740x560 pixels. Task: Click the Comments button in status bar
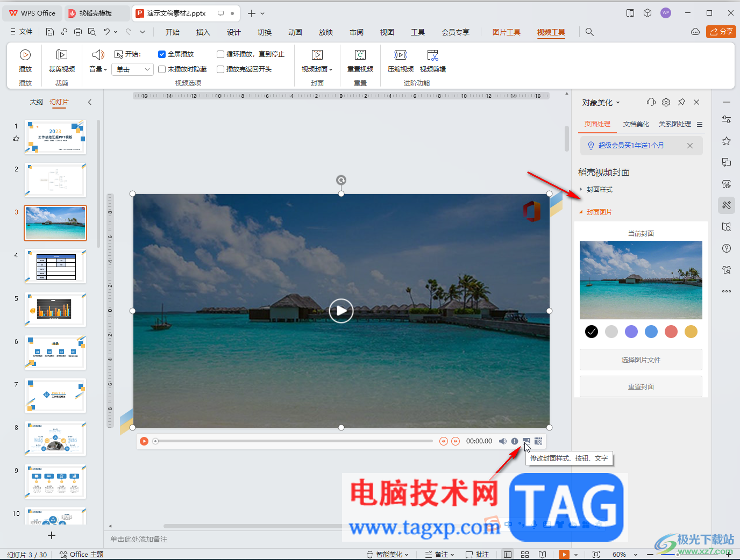[477, 554]
